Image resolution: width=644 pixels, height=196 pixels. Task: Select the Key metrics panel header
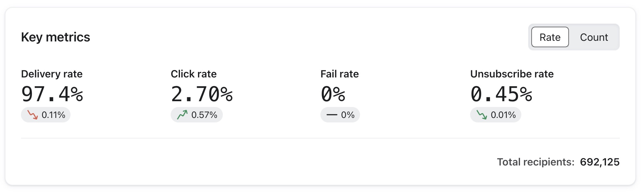pyautogui.click(x=55, y=37)
